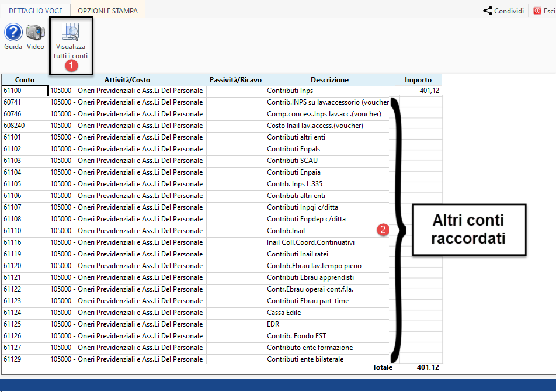Select account cell 61120
The width and height of the screenshot is (556, 392).
point(25,266)
